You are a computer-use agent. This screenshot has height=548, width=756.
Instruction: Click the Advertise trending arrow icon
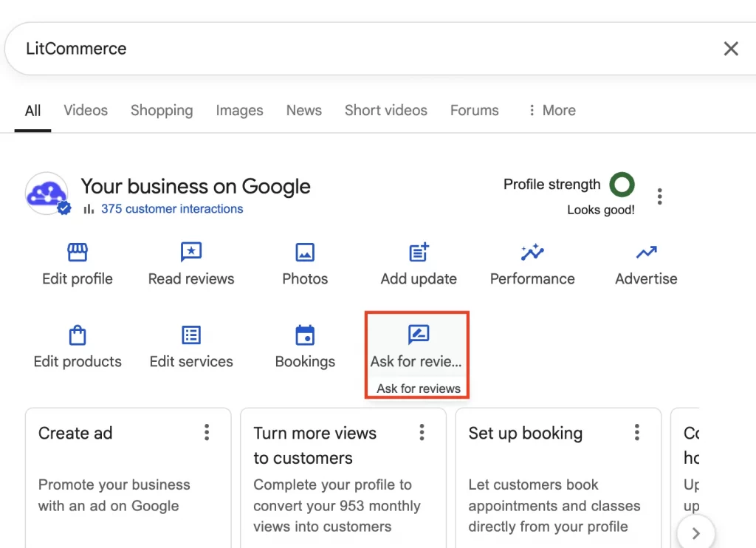coord(646,253)
